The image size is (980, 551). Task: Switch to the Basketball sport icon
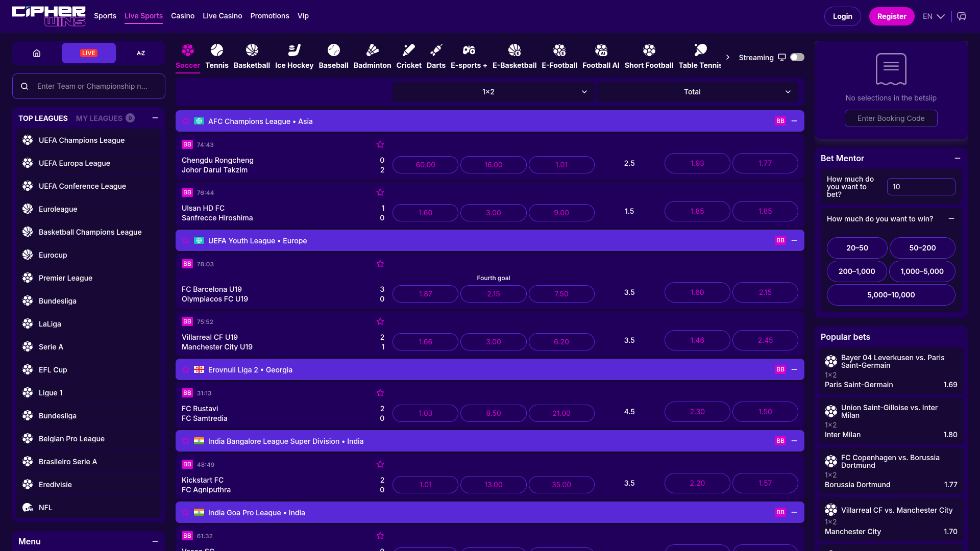(x=252, y=50)
